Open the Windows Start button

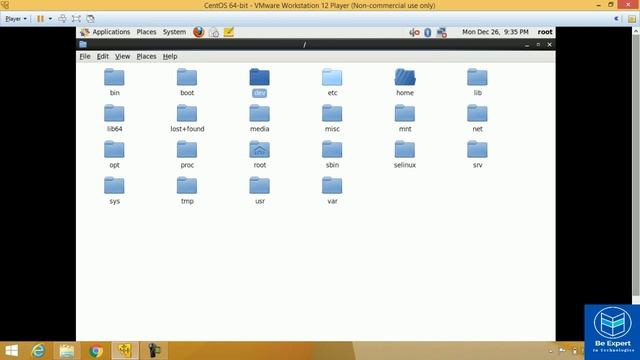pos(11,351)
